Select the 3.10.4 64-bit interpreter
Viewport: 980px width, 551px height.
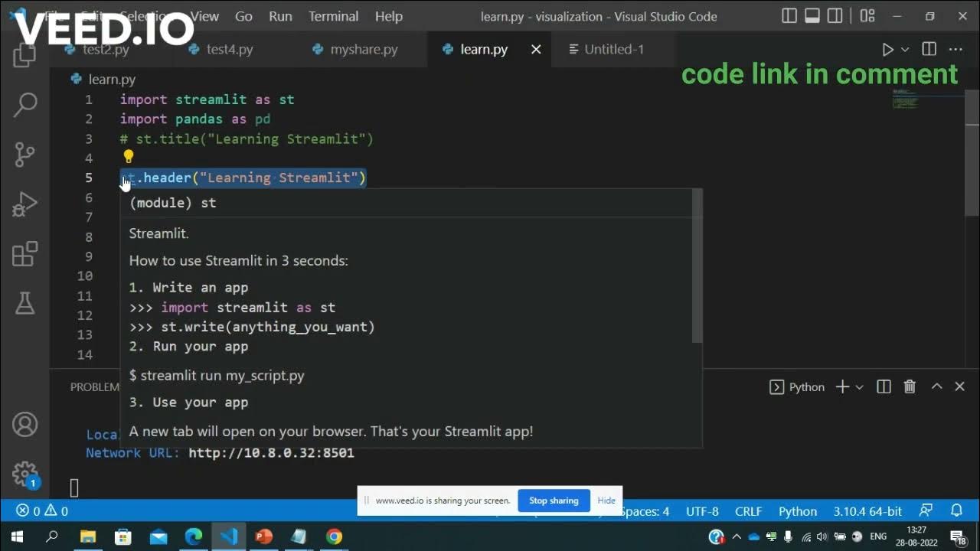[867, 511]
